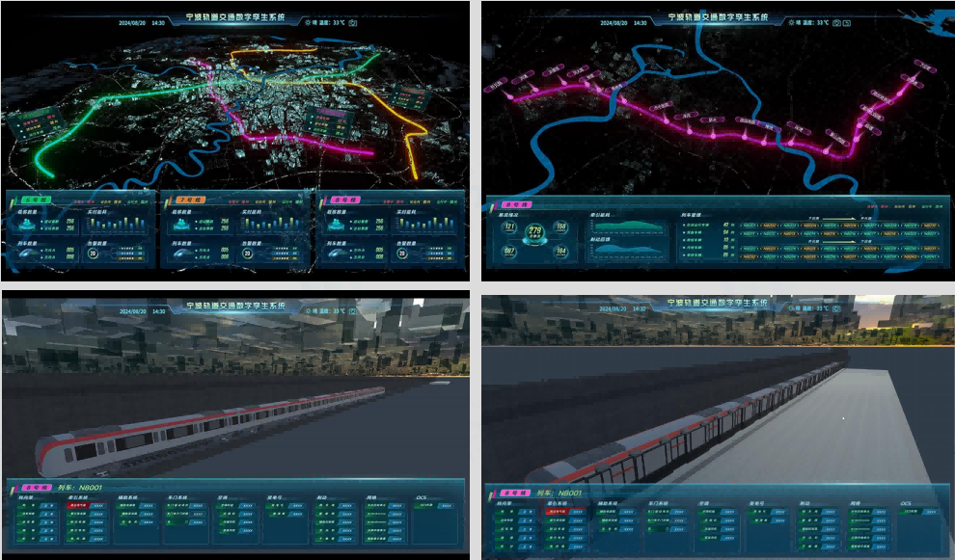Select the orange 7号线 line tab
This screenshot has width=955, height=560.
[186, 200]
